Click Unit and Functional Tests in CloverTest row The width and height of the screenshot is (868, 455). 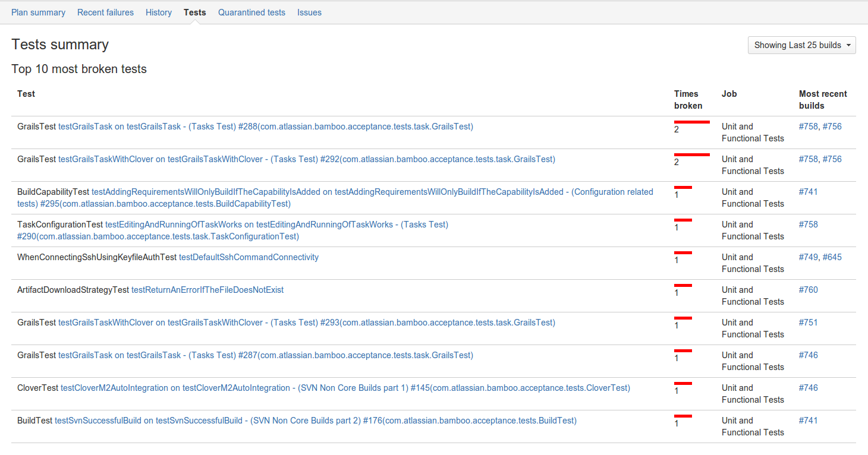753,394
